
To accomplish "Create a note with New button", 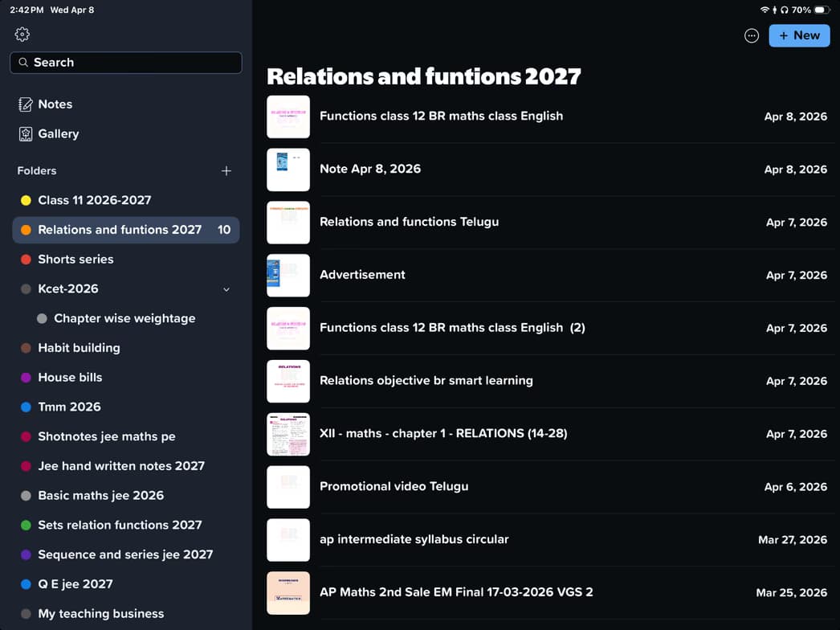I will click(x=799, y=35).
